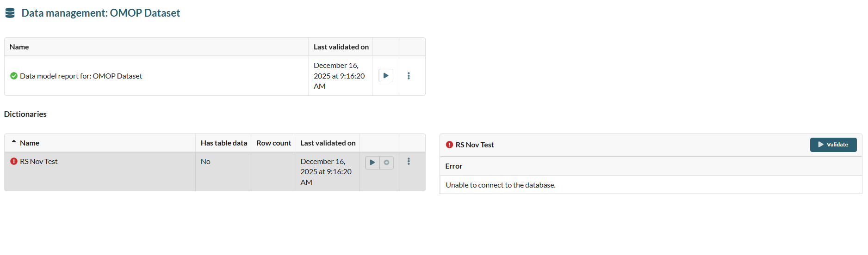This screenshot has width=868, height=255.
Task: Click the sort arrow in dictionaries Name header
Action: pos(14,142)
